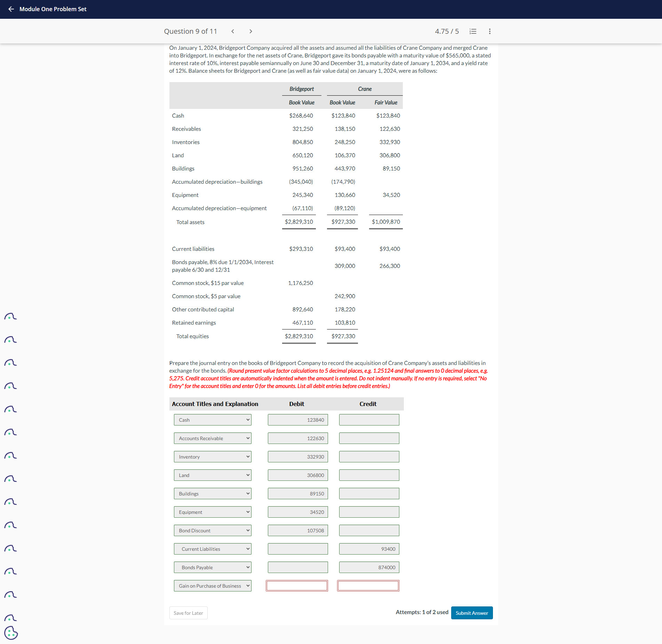Click the Bonds Payable debit field

click(x=298, y=567)
